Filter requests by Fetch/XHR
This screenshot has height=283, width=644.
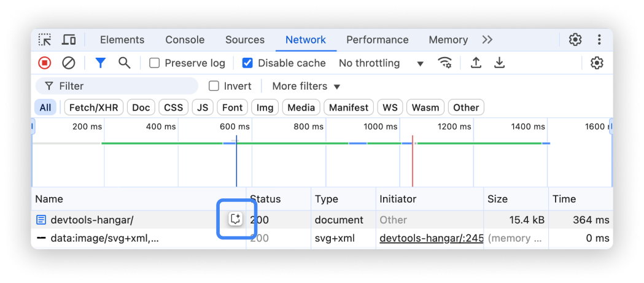click(93, 107)
